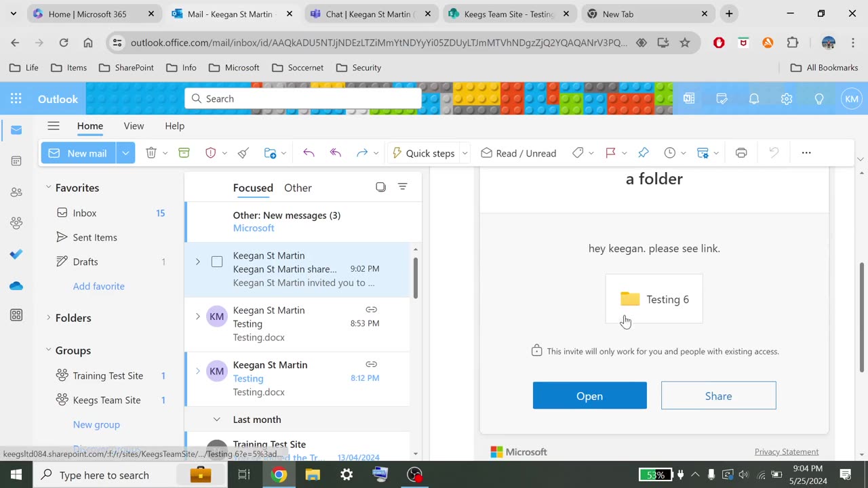Switch to Keegs Team Site browser tab

click(510, 14)
